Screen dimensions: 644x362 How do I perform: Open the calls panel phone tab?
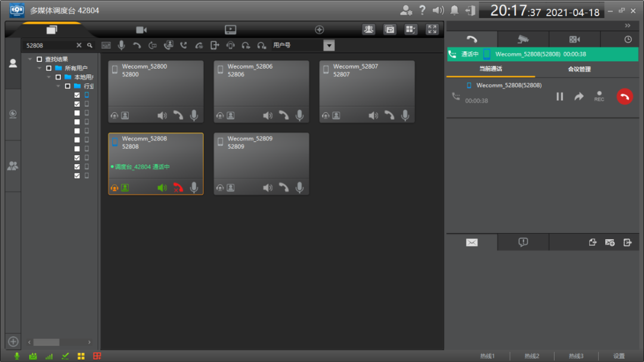[x=472, y=39]
